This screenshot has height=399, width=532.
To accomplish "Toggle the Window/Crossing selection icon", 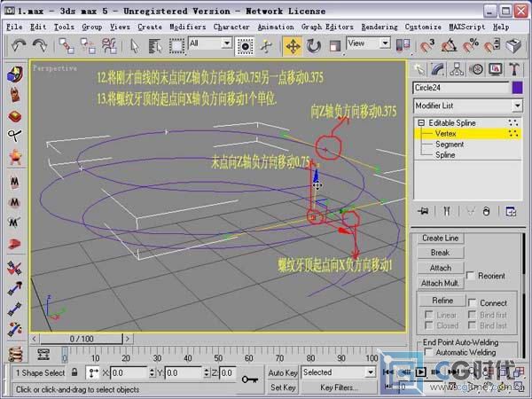I will pyautogui.click(x=245, y=46).
